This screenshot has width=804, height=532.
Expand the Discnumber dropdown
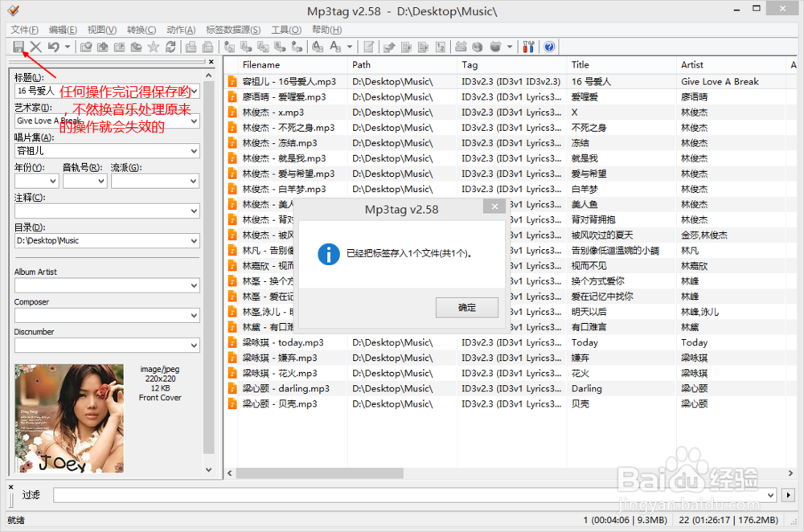(194, 346)
